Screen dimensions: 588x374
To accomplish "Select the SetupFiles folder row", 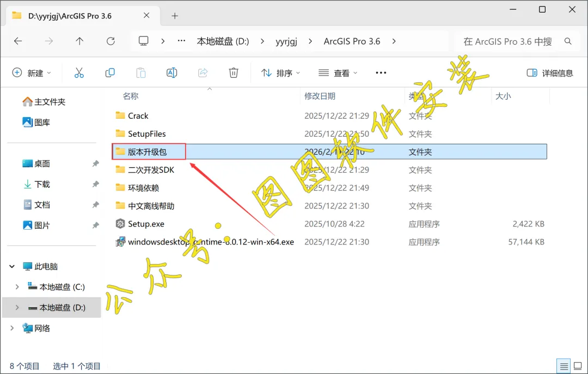I will tap(329, 134).
